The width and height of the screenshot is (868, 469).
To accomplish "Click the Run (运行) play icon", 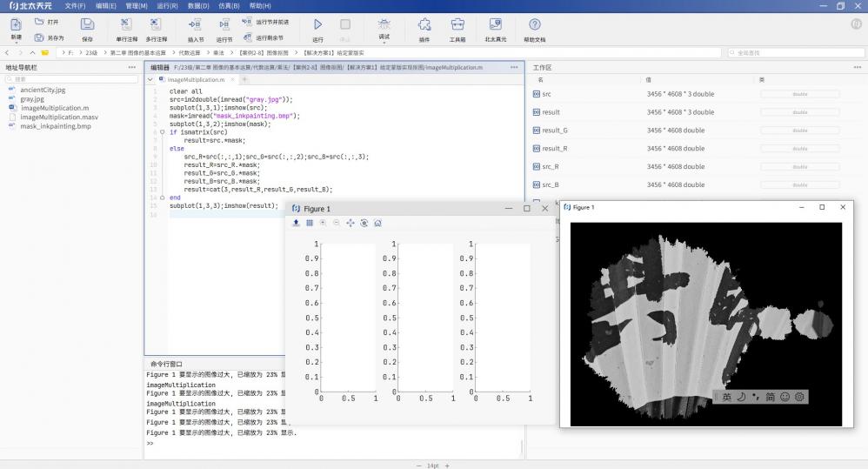I will coord(317,25).
